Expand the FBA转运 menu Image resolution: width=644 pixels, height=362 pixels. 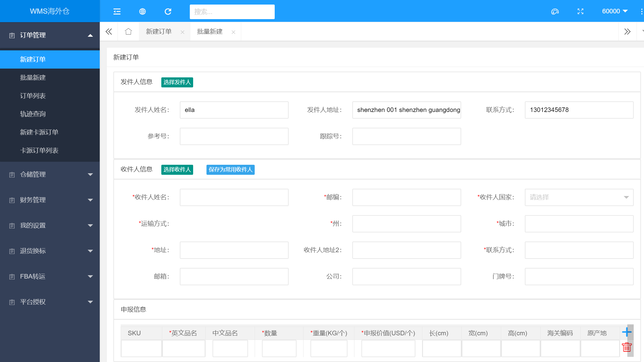click(x=90, y=276)
